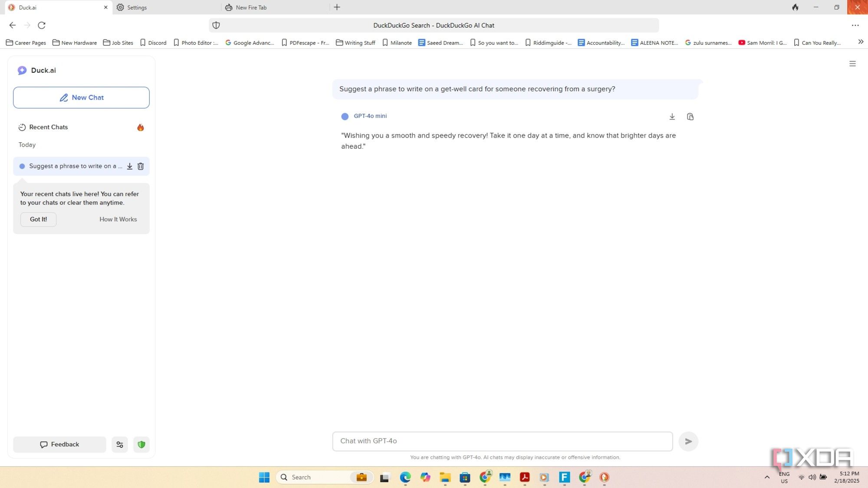Switch to the Settings tab
Viewport: 868px width, 488px height.
click(x=167, y=7)
